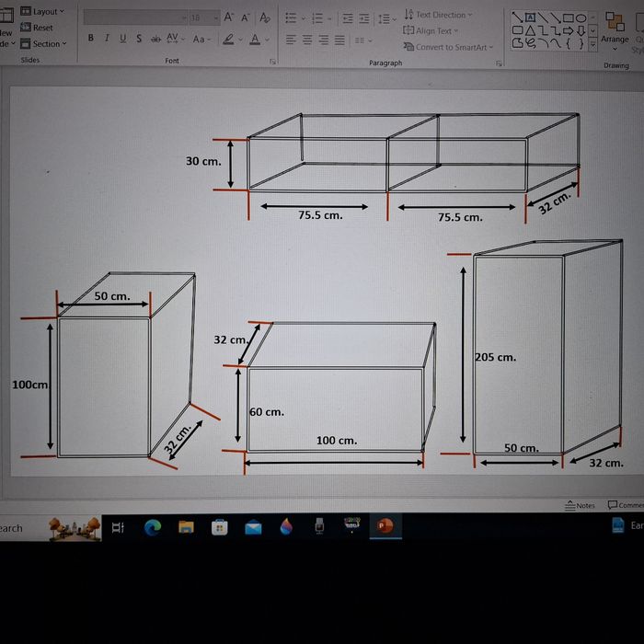The width and height of the screenshot is (644, 644).
Task: Open Line Spacing options
Action: point(387,19)
